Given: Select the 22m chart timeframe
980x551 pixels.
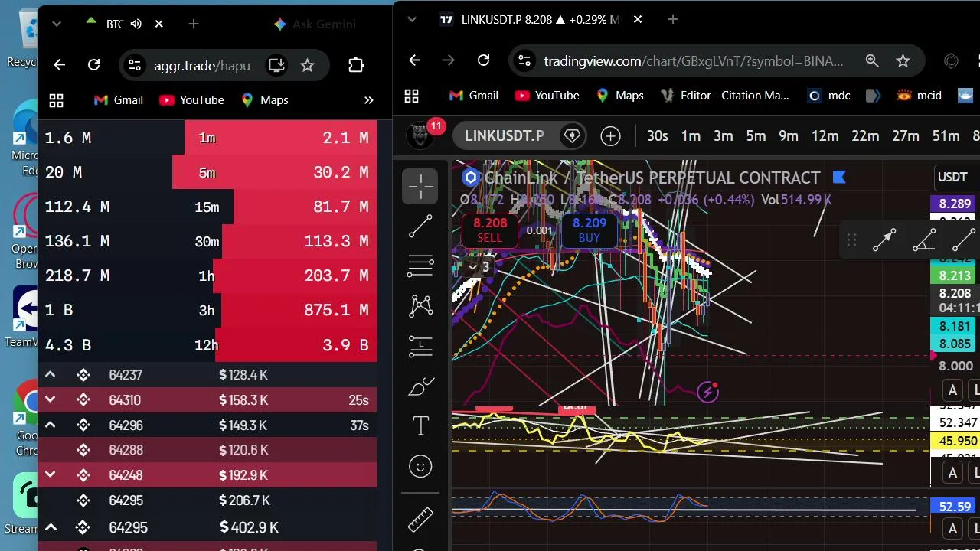Looking at the screenshot, I should click(x=865, y=136).
